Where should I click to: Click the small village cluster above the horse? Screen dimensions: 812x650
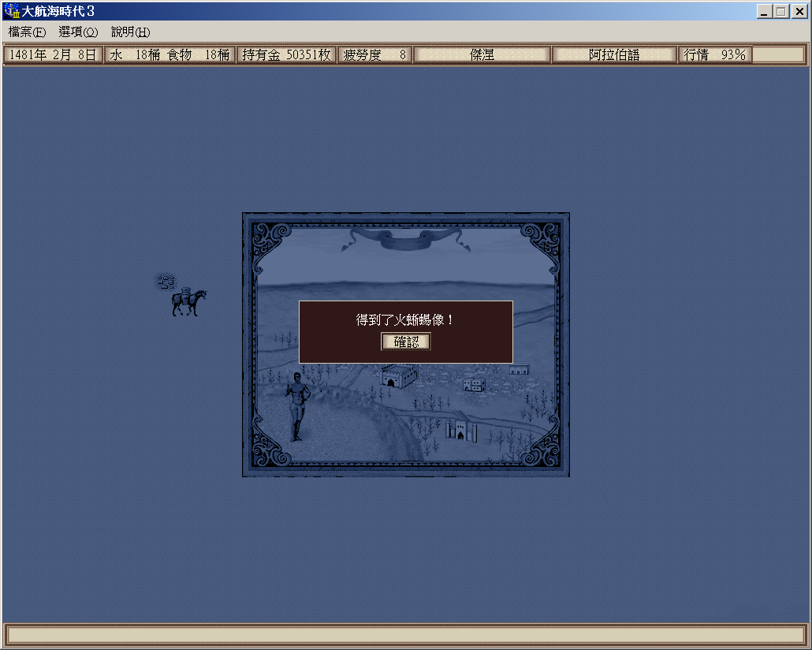(x=166, y=280)
